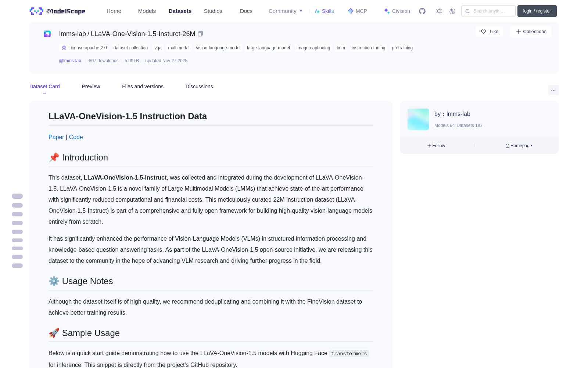Viewport: 588px width, 368px height.
Task: Open the Docs navigation item
Action: 246,11
